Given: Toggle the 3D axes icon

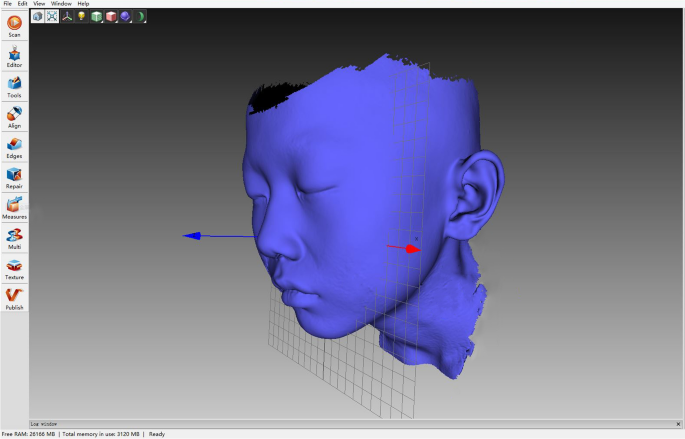Looking at the screenshot, I should [x=67, y=17].
